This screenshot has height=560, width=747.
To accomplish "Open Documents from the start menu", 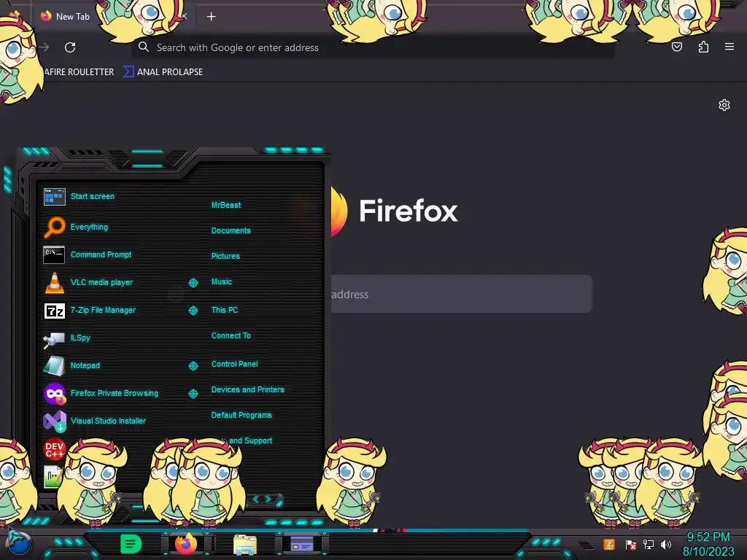I will coord(231,230).
